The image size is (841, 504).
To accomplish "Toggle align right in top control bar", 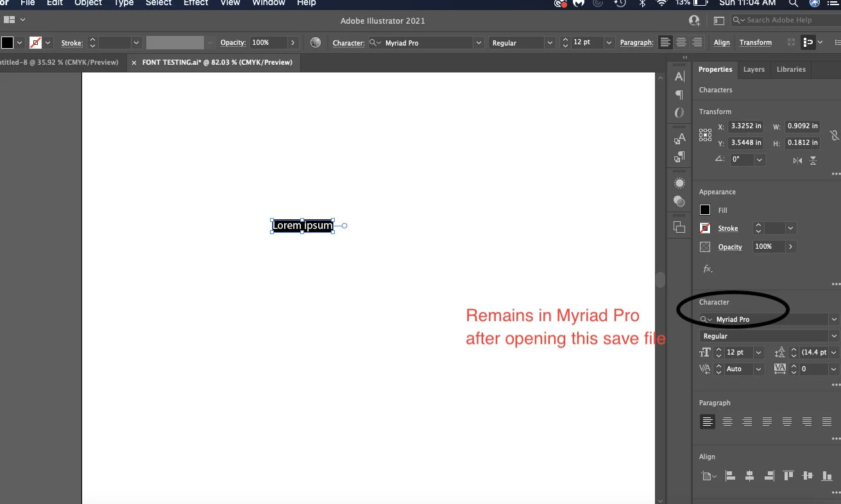I will [x=697, y=42].
